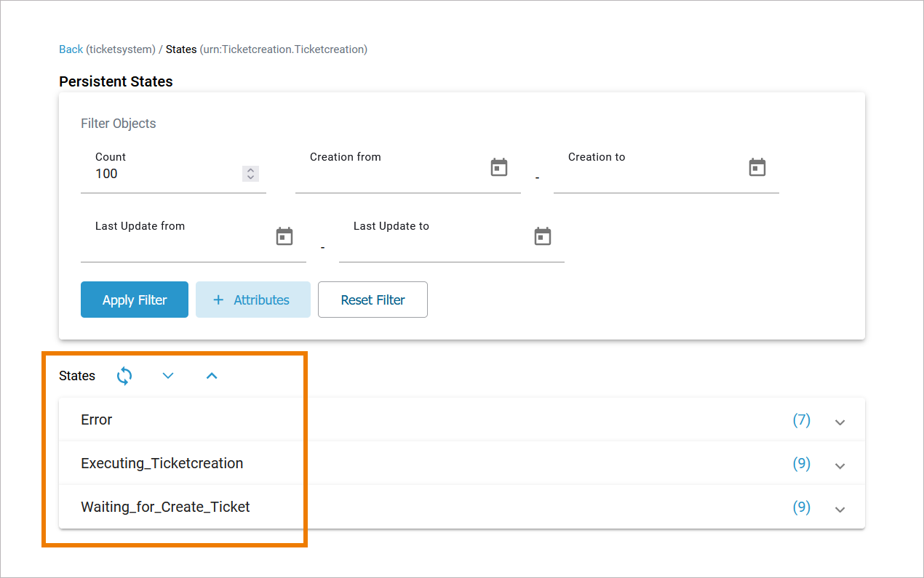The image size is (924, 578).
Task: Go Back via breadcrumb link
Action: coord(71,49)
